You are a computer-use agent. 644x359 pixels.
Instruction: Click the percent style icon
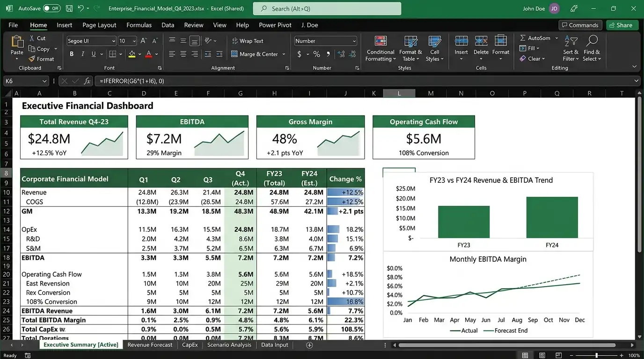(x=316, y=54)
